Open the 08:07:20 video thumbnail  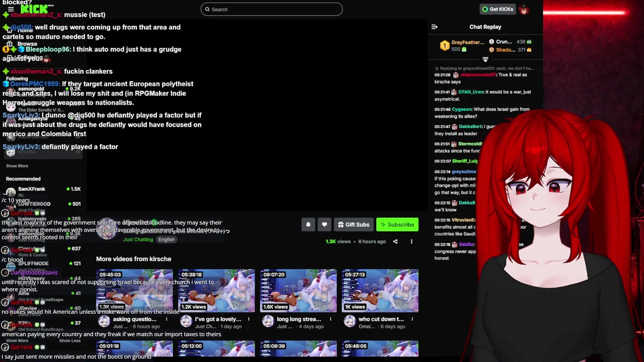click(x=298, y=291)
